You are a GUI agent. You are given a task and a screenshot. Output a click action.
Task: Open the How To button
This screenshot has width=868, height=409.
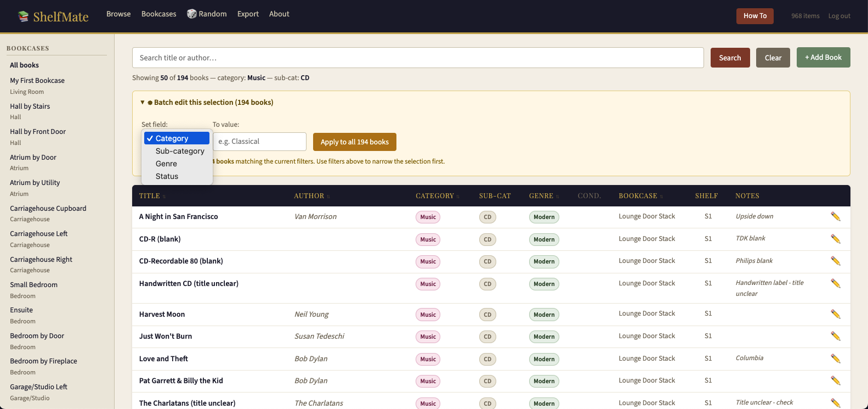[754, 16]
